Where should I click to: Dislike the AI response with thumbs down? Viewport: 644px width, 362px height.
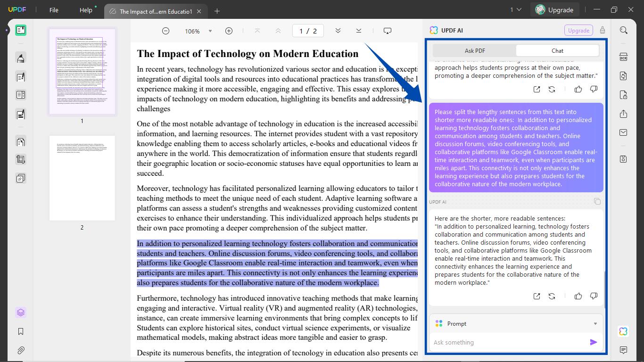[x=594, y=296]
